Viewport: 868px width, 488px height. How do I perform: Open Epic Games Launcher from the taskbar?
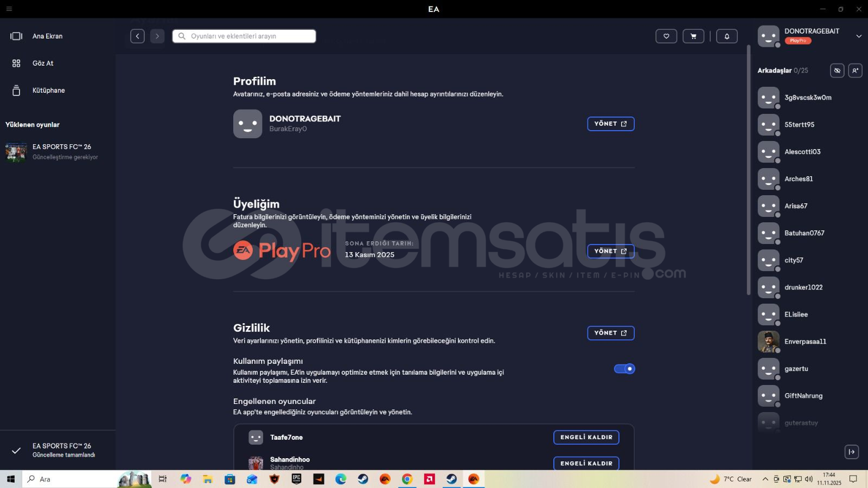[296, 479]
